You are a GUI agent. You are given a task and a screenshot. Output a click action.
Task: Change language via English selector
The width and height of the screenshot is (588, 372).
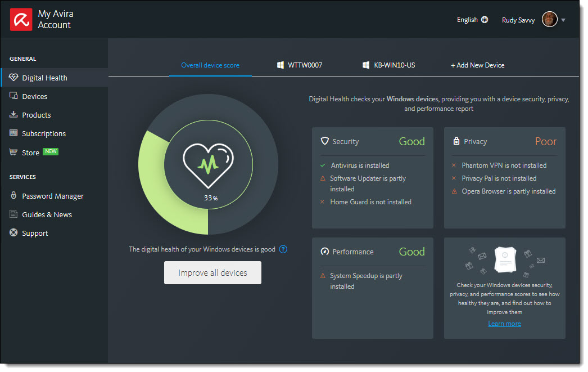[x=472, y=20]
